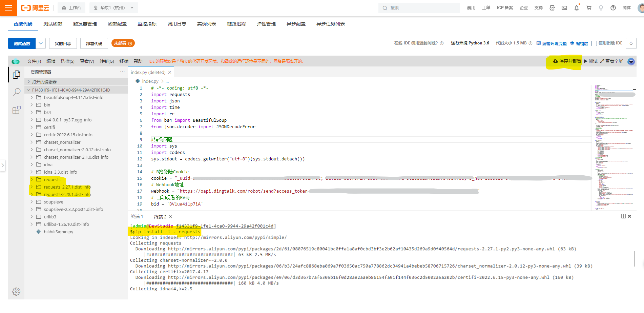Click the refresh button beside 使用旧版 IDE
Image resolution: width=644 pixels, height=313 pixels.
[631, 43]
